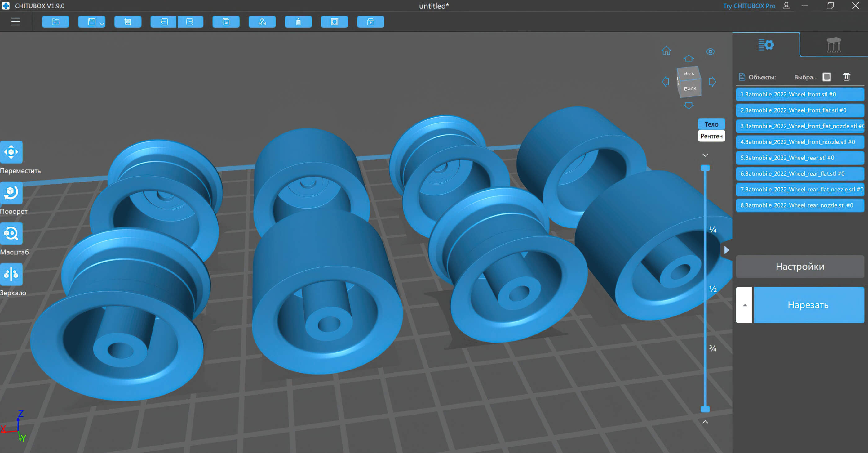Screen dimensions: 868x453
Task: Open the hamburger main menu
Action: (15, 22)
